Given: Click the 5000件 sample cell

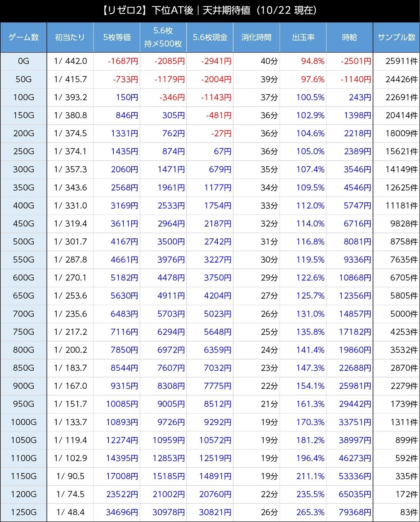Looking at the screenshot, I should coord(397,314).
